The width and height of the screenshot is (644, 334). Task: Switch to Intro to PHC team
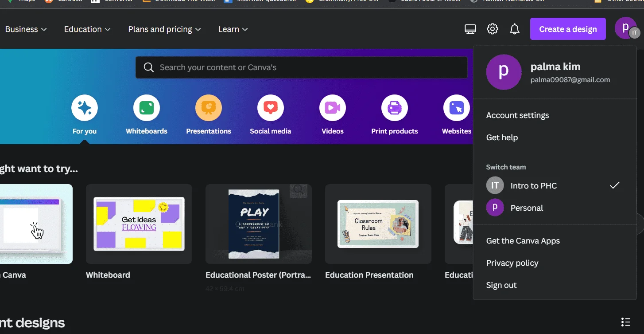(x=555, y=185)
